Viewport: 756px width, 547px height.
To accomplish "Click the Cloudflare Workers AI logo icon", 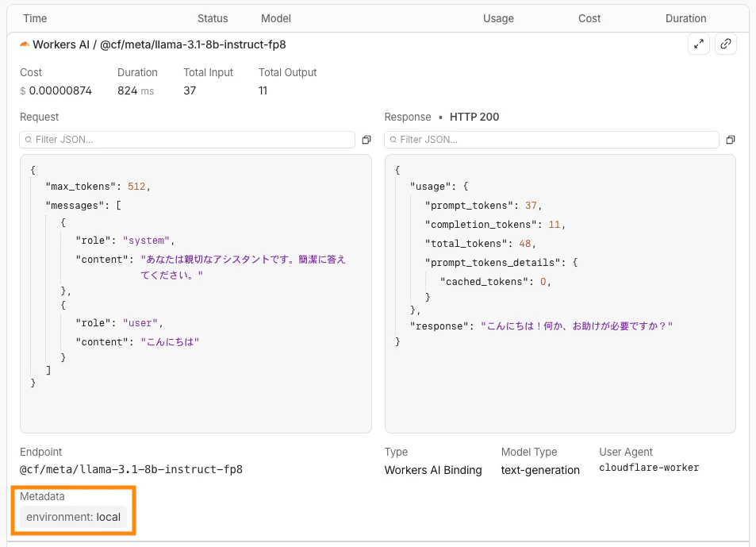I will 24,44.
